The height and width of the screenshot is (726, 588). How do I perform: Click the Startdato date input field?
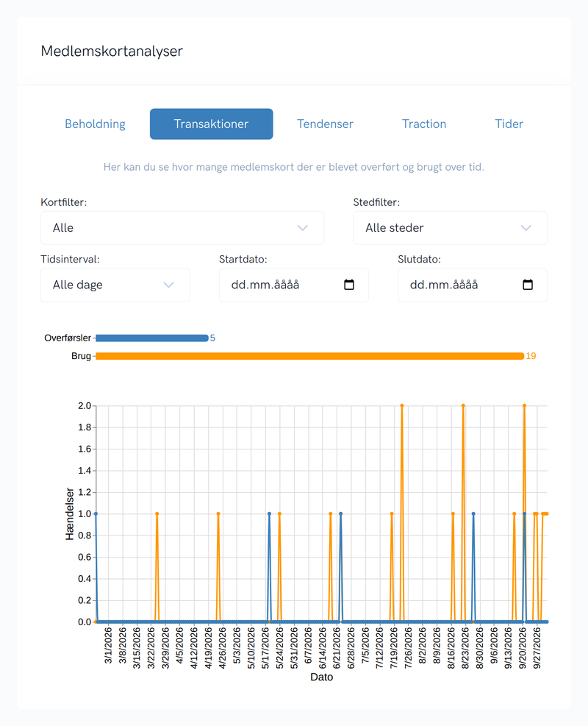tap(294, 285)
